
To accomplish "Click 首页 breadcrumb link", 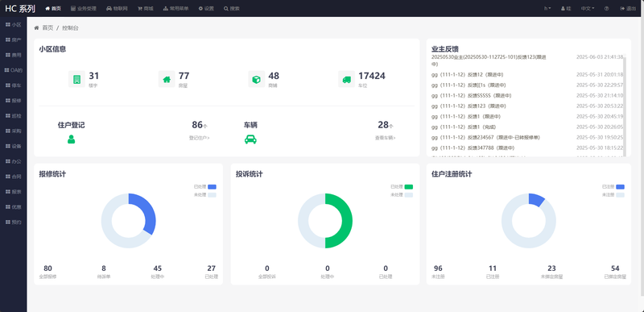I will point(47,28).
